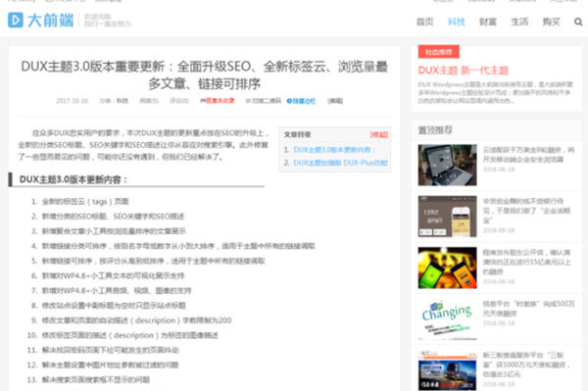Screen dimensions: 588x391
Task: Toggle the blue 隐藏边栏 sidebar link
Action: pyautogui.click(x=301, y=101)
